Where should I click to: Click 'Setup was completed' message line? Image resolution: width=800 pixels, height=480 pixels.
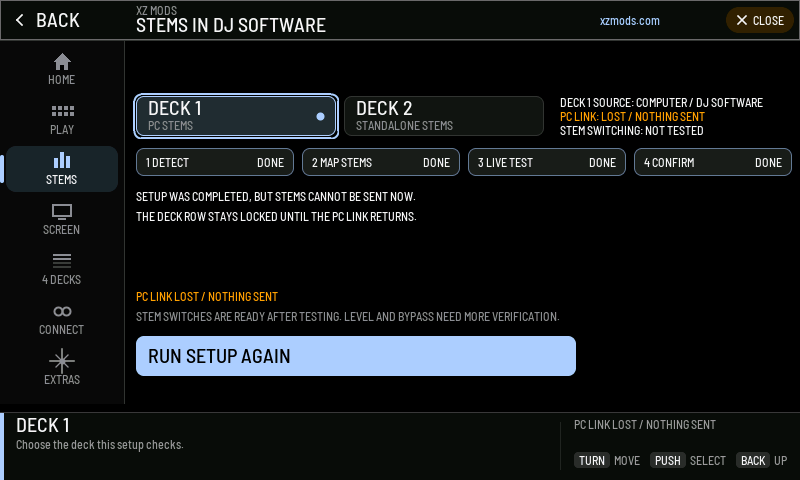pos(276,196)
